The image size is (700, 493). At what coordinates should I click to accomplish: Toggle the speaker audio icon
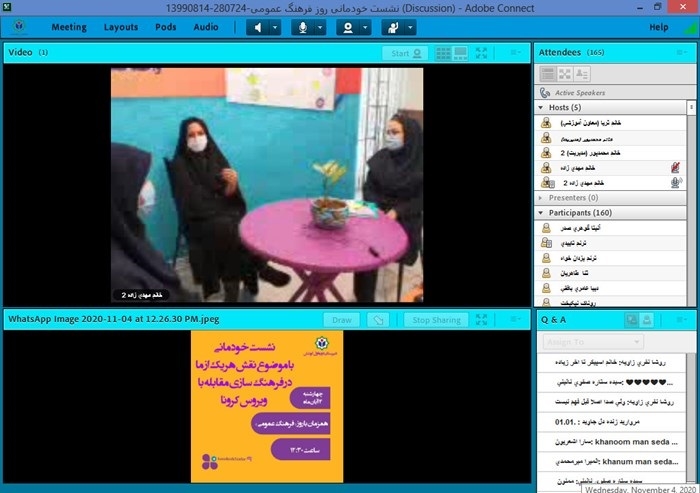point(259,27)
